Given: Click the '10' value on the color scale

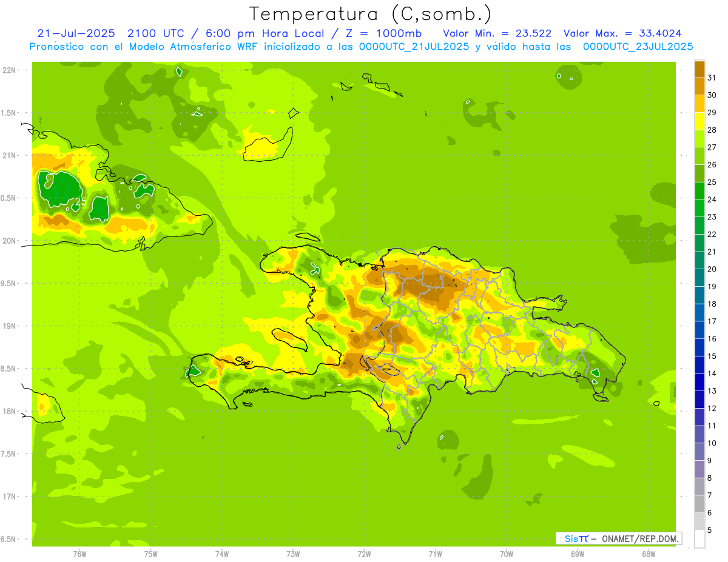Looking at the screenshot, I should [712, 443].
